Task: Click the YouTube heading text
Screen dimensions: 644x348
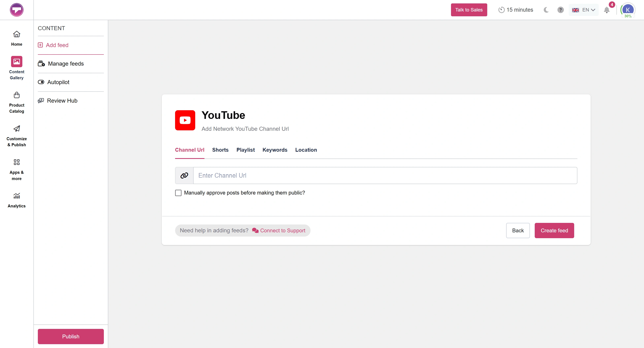Action: (223, 115)
